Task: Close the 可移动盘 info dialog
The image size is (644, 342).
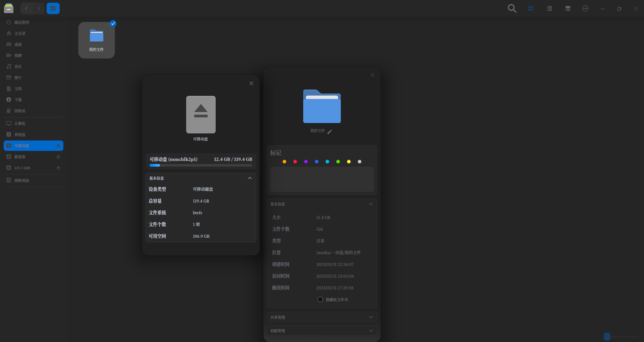Action: tap(251, 83)
